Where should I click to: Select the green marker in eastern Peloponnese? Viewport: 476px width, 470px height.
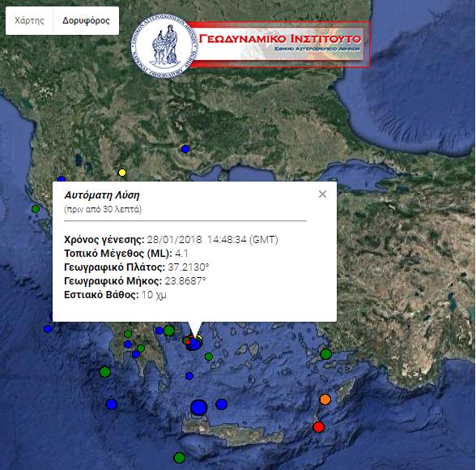[141, 348]
